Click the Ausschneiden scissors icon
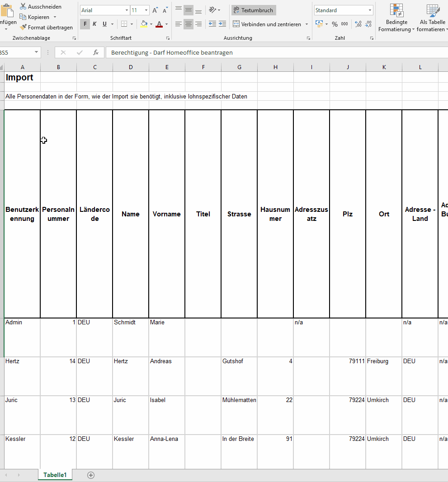The image size is (448, 482). (23, 7)
